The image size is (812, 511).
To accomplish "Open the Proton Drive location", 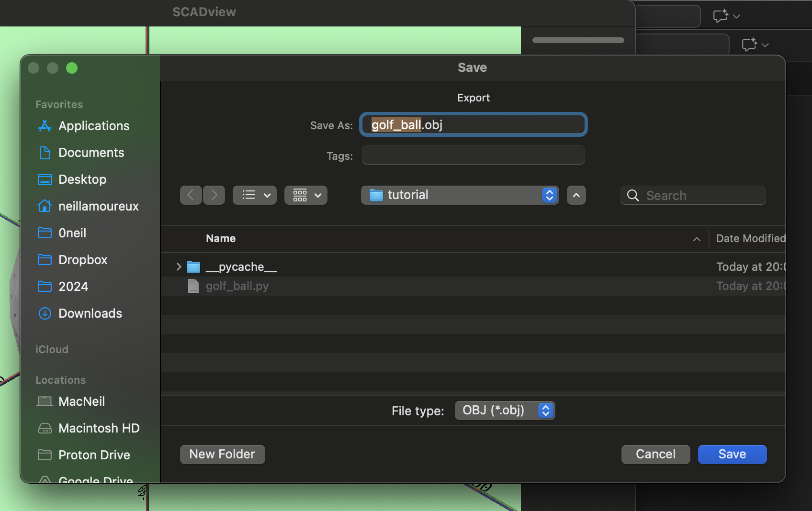I will click(x=94, y=455).
